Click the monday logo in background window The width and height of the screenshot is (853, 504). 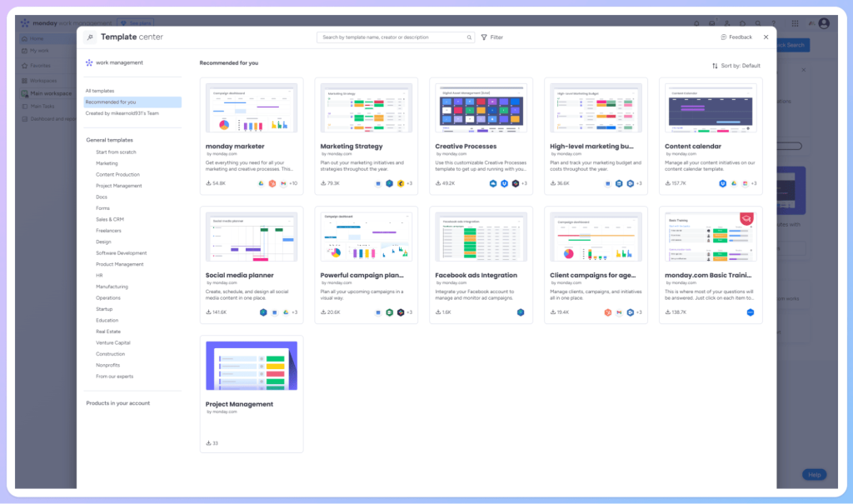click(25, 22)
